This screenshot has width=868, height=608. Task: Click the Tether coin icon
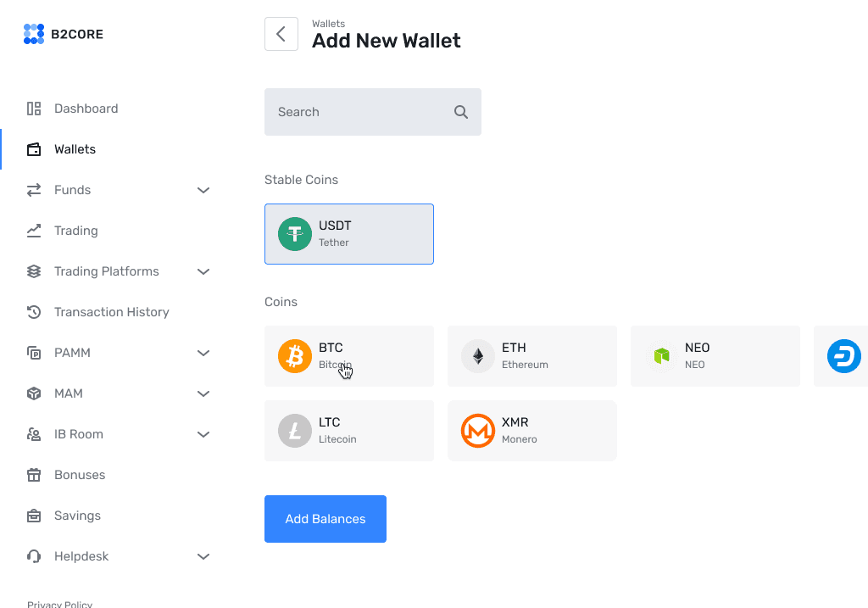click(293, 234)
